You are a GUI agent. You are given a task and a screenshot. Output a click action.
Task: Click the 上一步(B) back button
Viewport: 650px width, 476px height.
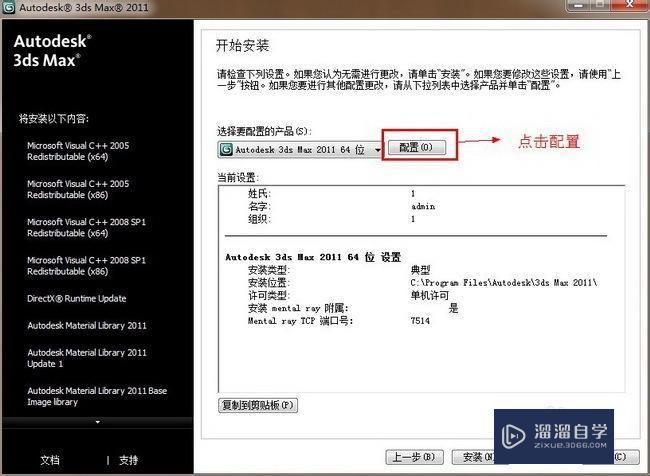click(x=414, y=457)
